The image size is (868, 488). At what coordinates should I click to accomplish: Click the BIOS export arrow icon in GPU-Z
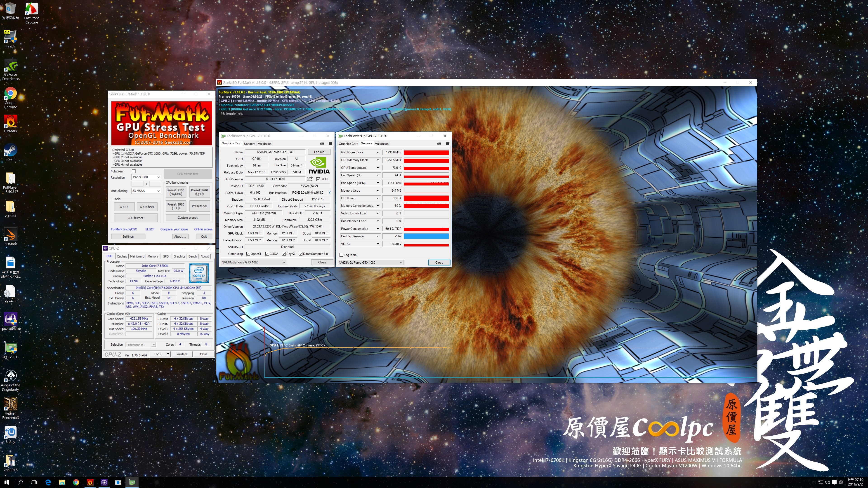click(x=310, y=179)
